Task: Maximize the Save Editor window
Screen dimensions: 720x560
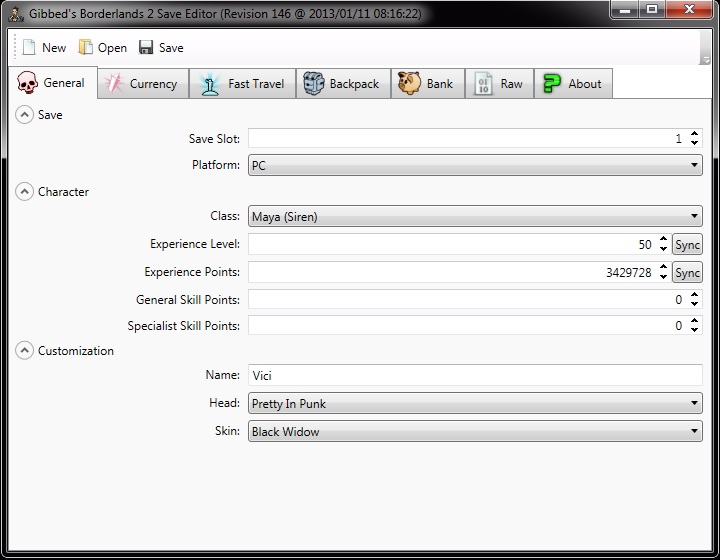Action: coord(652,10)
